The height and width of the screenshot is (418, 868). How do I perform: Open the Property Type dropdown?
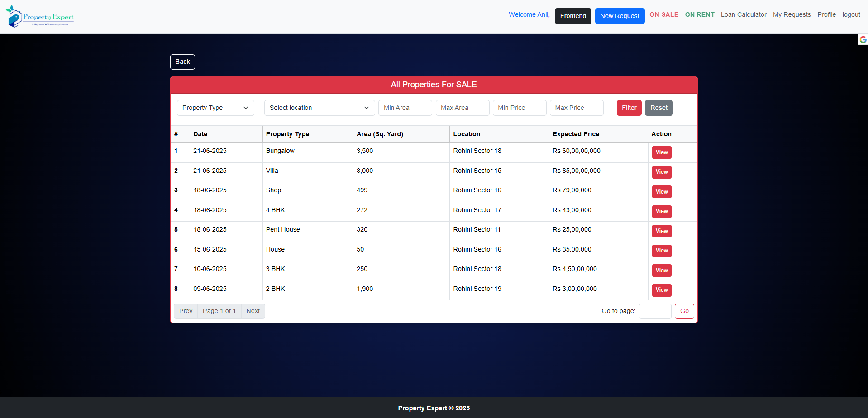215,108
